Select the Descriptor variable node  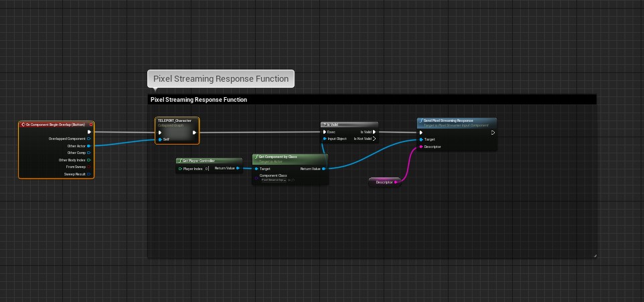tap(384, 182)
